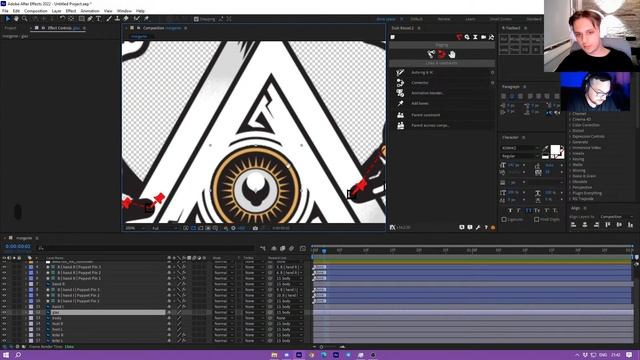Toggle the white mode switch in Duik header
640x360 pixels.
(x=393, y=37)
